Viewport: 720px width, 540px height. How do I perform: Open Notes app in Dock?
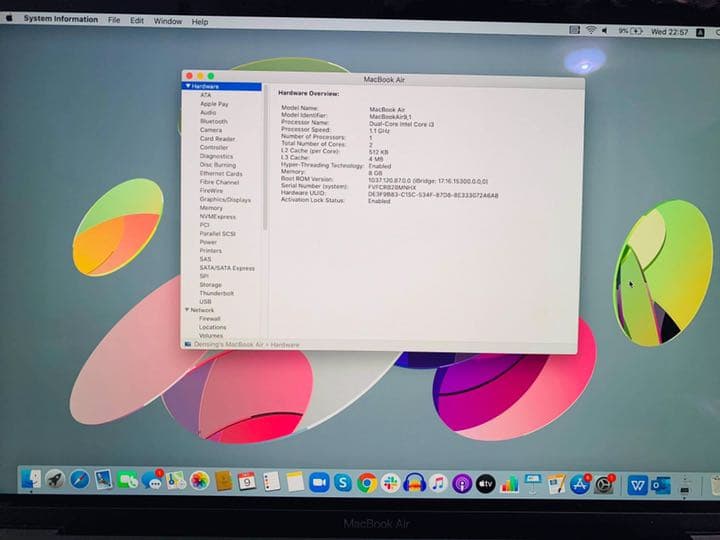[295, 482]
